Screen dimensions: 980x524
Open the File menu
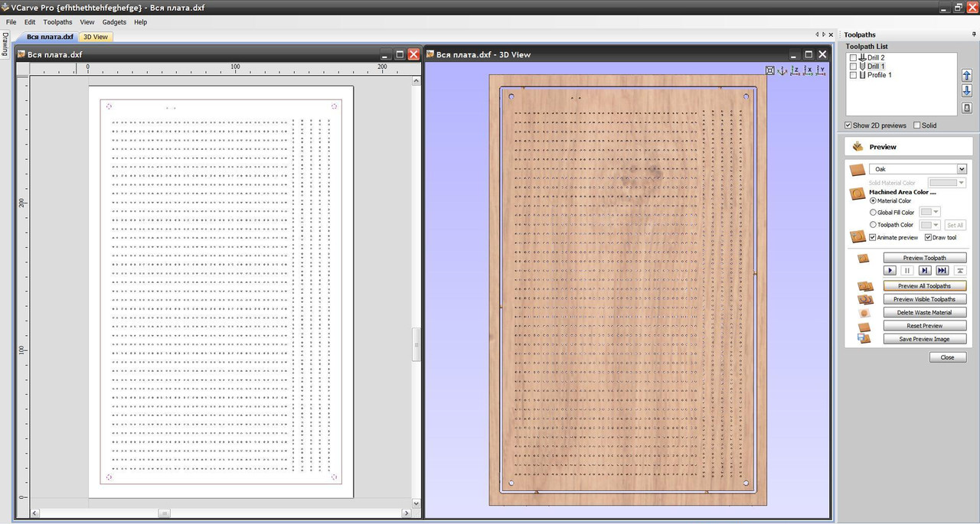[x=11, y=22]
